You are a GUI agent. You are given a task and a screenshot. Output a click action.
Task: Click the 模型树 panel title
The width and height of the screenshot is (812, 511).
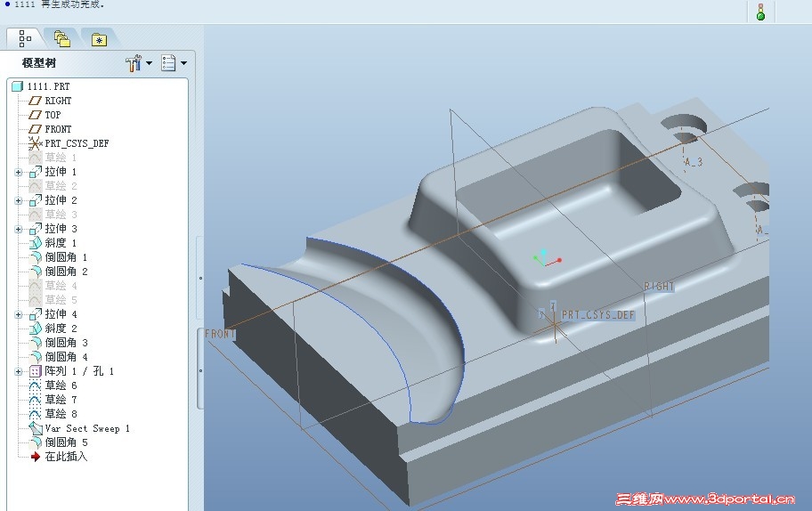(x=39, y=63)
